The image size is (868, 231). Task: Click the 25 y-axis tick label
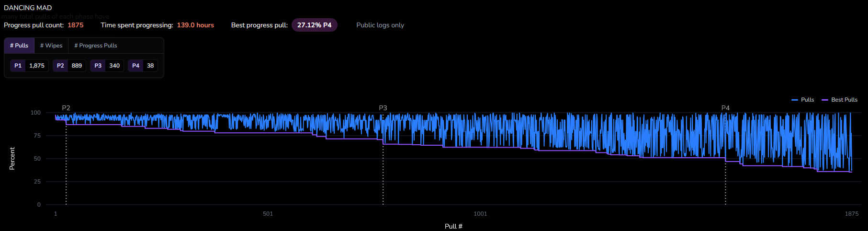click(37, 182)
